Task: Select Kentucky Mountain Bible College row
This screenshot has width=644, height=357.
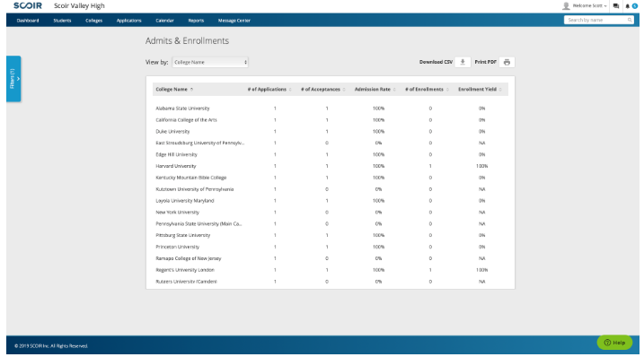Action: click(x=331, y=178)
